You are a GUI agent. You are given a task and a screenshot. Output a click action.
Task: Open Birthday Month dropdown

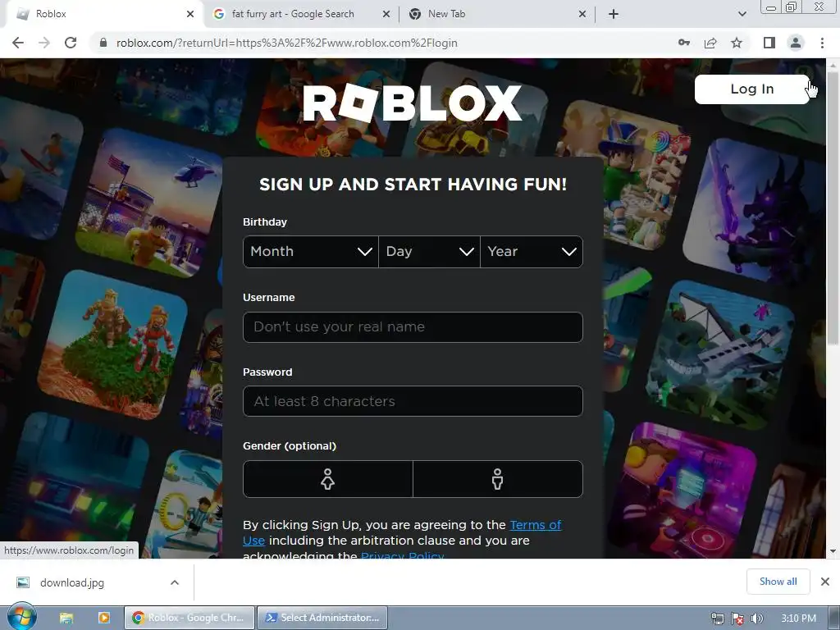click(311, 252)
